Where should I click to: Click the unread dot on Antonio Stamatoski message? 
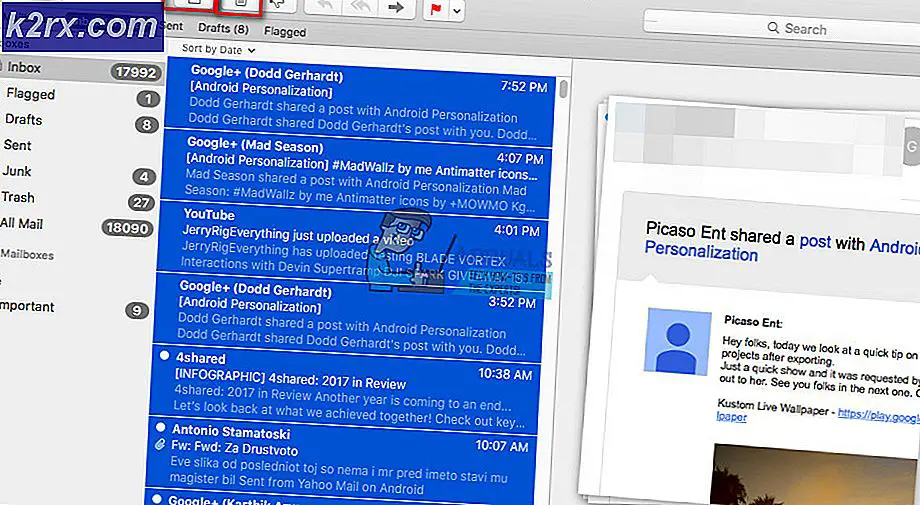click(x=160, y=428)
